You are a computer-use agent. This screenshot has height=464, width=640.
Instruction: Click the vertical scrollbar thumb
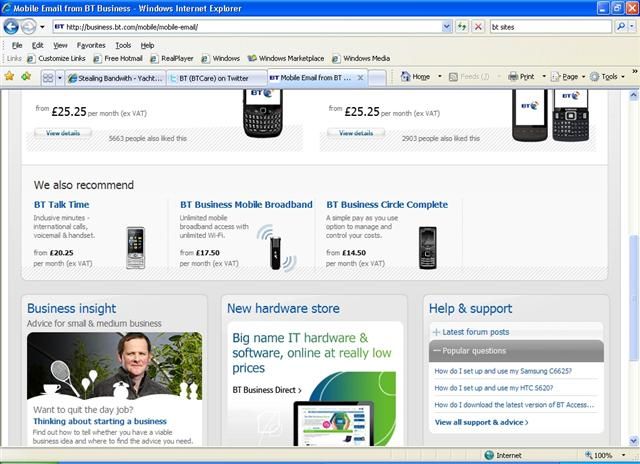coord(633,299)
